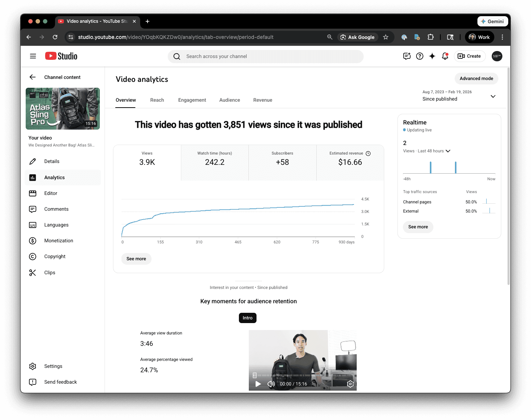Play the retention preview video
Screen dimensions: 531x420
point(258,384)
